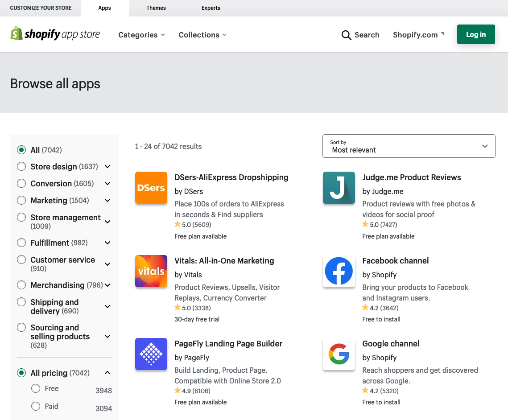Open Facebook channel title link
The image size is (508, 420).
[x=395, y=261]
